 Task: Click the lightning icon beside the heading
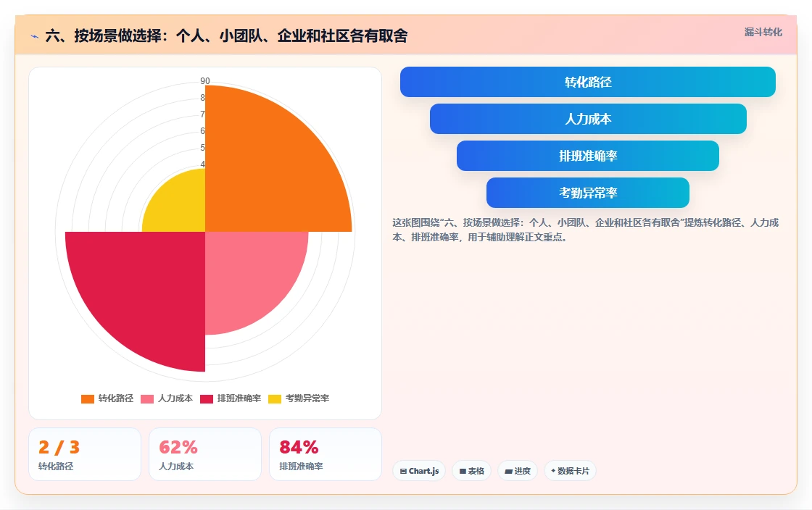(x=35, y=36)
